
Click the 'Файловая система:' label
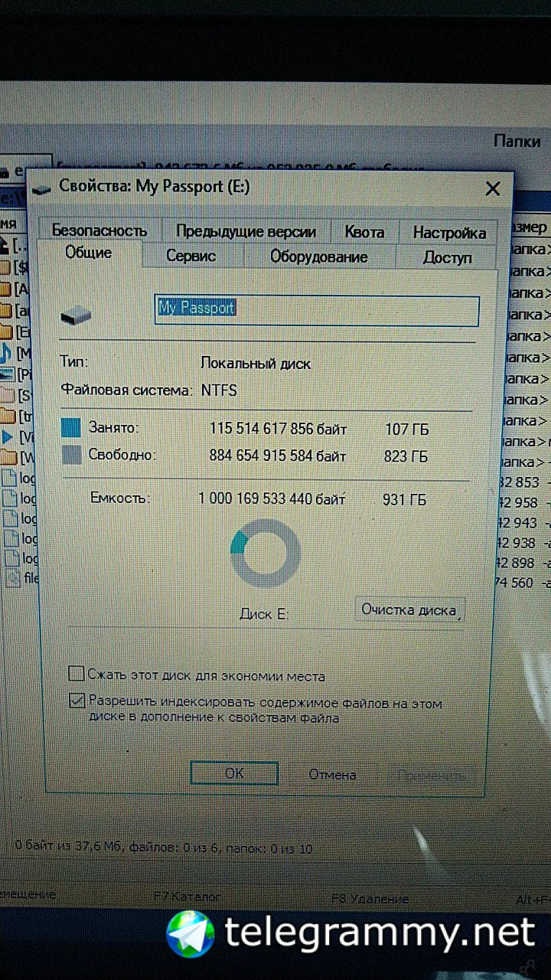126,390
